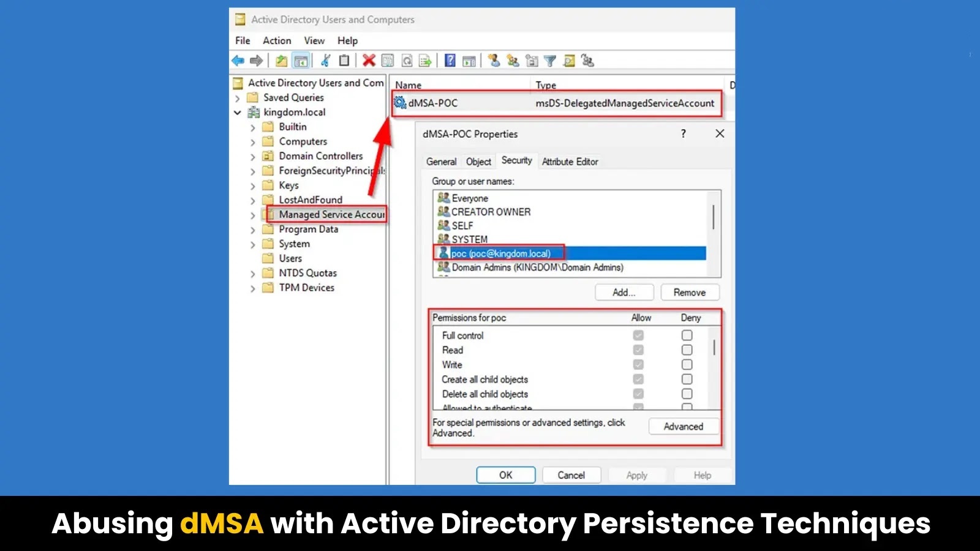Viewport: 980px width, 551px height.
Task: Expand the Keys container
Action: tap(252, 186)
